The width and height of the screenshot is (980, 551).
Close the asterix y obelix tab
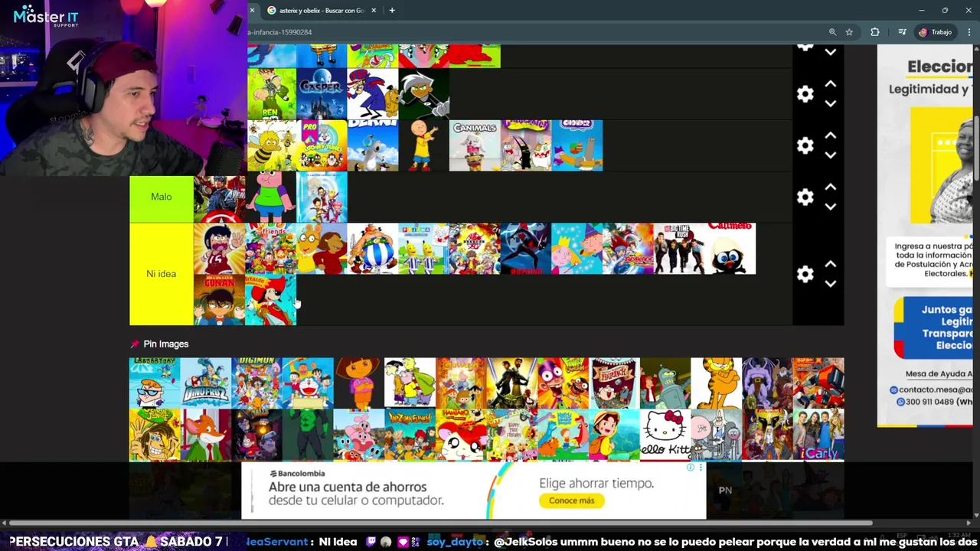[374, 11]
